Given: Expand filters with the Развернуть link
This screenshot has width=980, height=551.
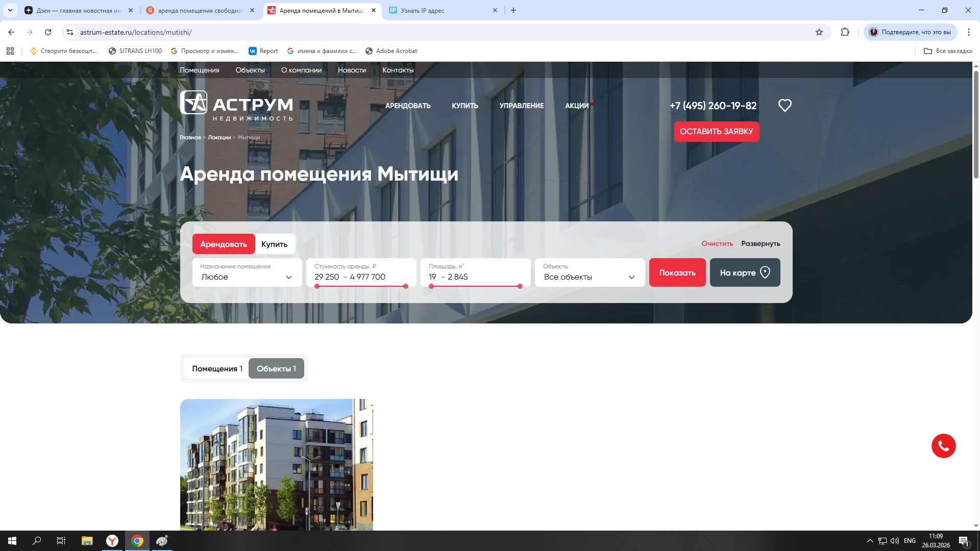Looking at the screenshot, I should tap(760, 243).
